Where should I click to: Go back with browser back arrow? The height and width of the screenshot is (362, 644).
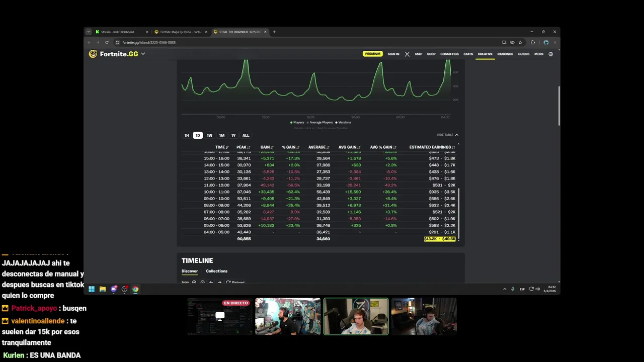pos(90,42)
